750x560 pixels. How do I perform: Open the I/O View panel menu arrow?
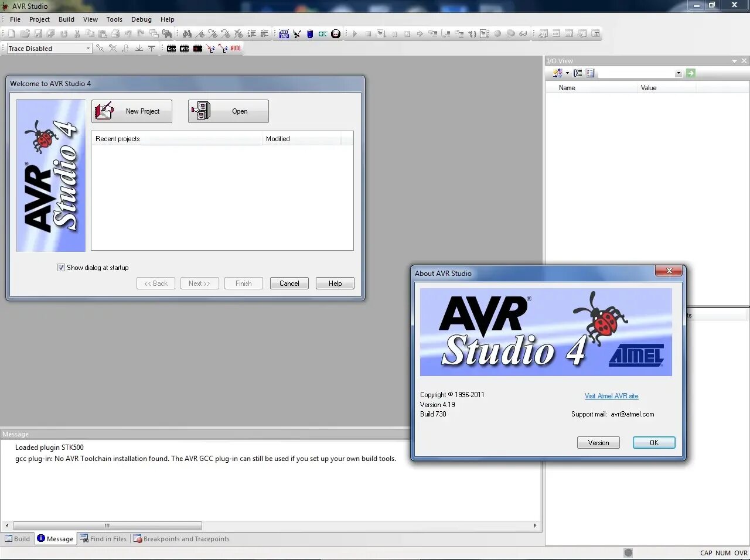tap(734, 61)
